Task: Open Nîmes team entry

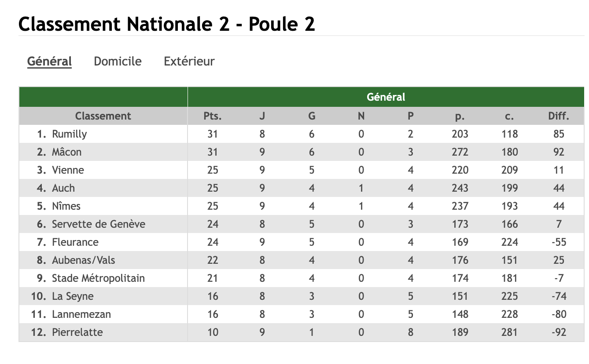Action: click(x=66, y=206)
